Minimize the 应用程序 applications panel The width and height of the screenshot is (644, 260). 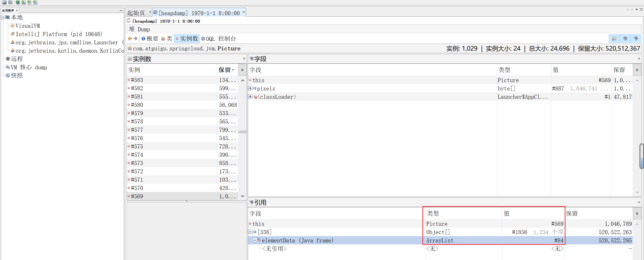coord(121,10)
